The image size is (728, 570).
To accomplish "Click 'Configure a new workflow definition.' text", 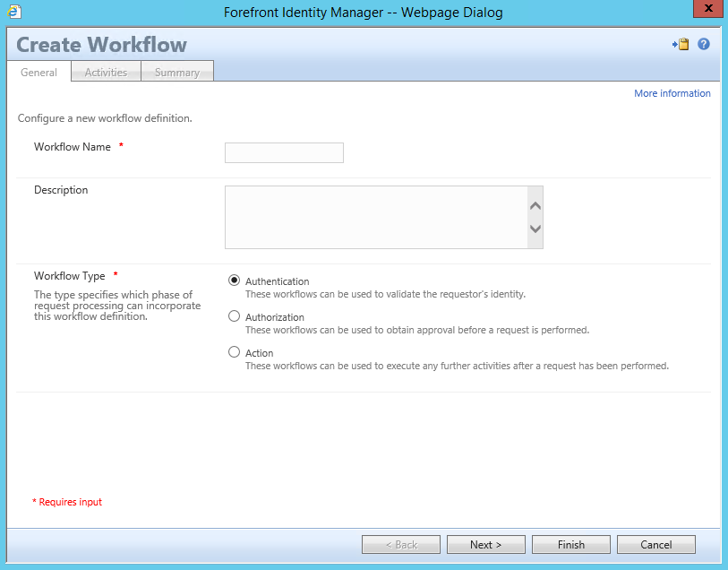I will [105, 118].
